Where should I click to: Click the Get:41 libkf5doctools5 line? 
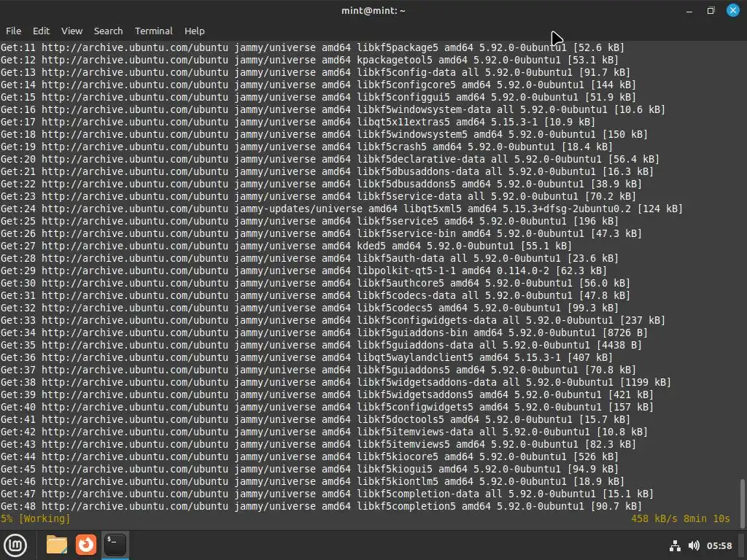tap(315, 419)
